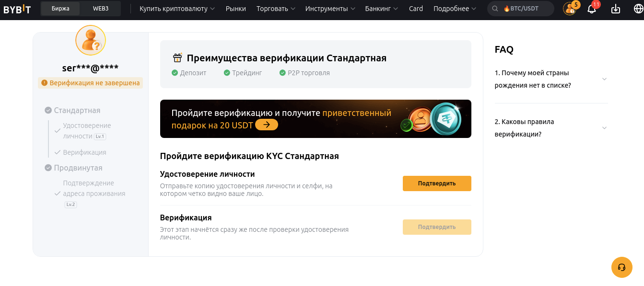Open the Рынки menu item
644x286 pixels.
235,9
